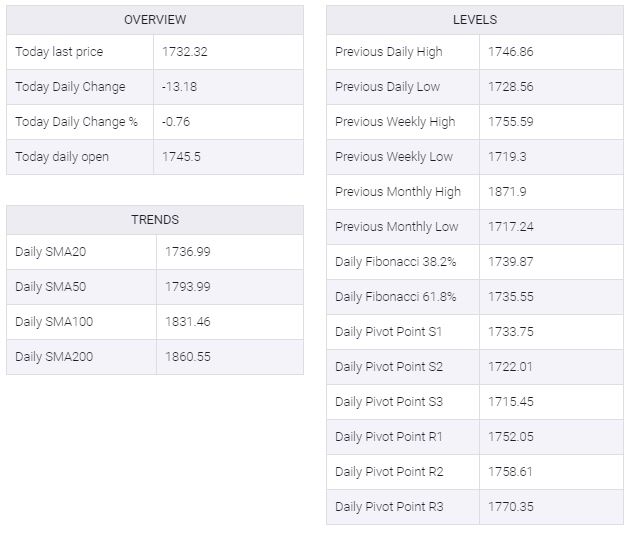629x533 pixels.
Task: Click the Daily Fibonacci 38.2% label
Action: pyautogui.click(x=396, y=261)
